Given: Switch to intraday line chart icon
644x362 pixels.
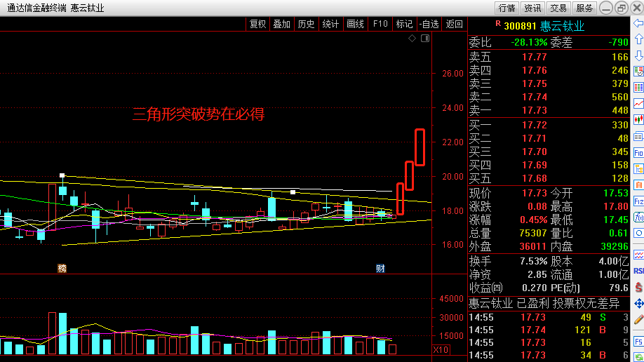Looking at the screenshot, I should (638, 104).
